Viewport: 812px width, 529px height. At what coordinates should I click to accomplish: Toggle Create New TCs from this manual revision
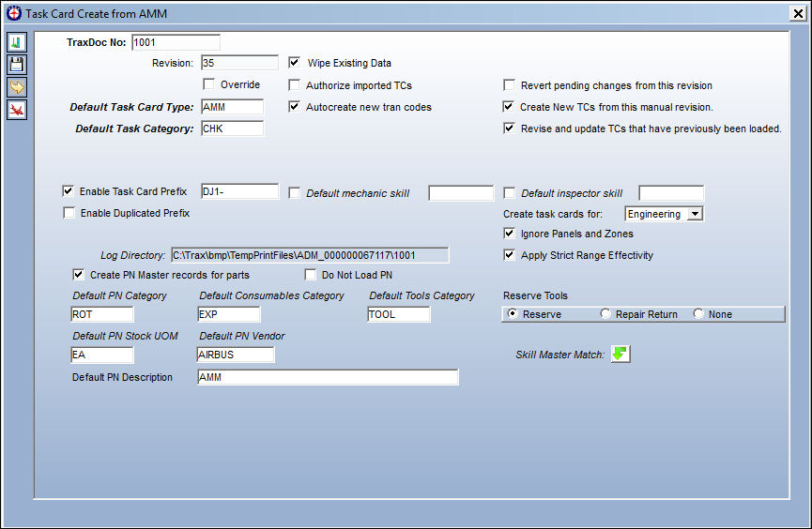(x=509, y=107)
